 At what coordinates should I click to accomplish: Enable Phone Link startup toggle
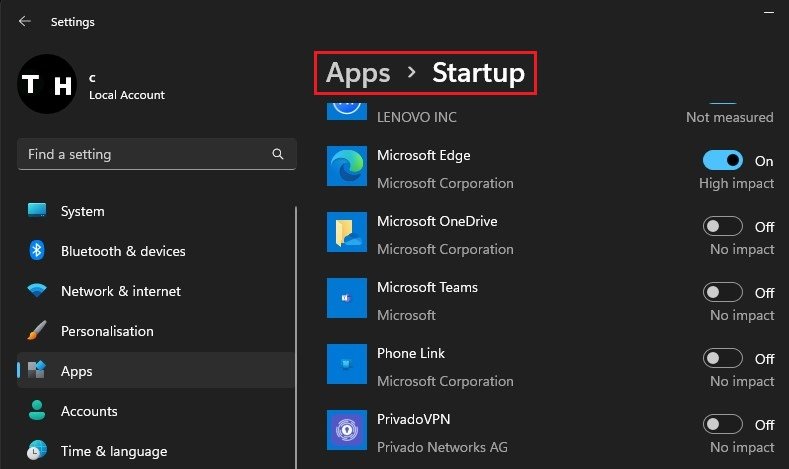(723, 359)
